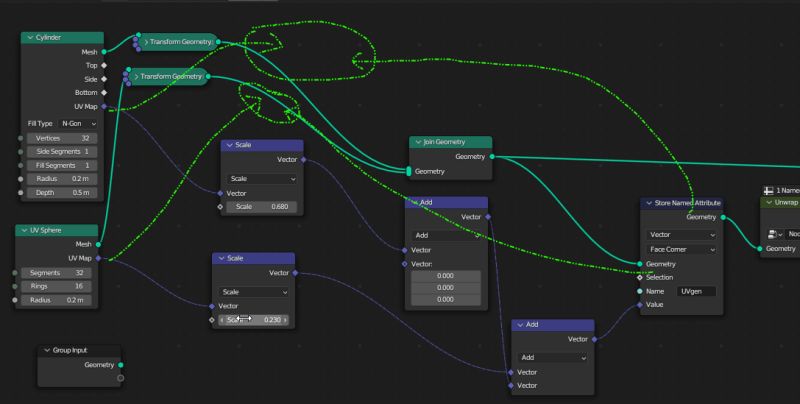This screenshot has width=800, height=404.
Task: Open the Fill Type N-Gon dropdown
Action: (77, 123)
